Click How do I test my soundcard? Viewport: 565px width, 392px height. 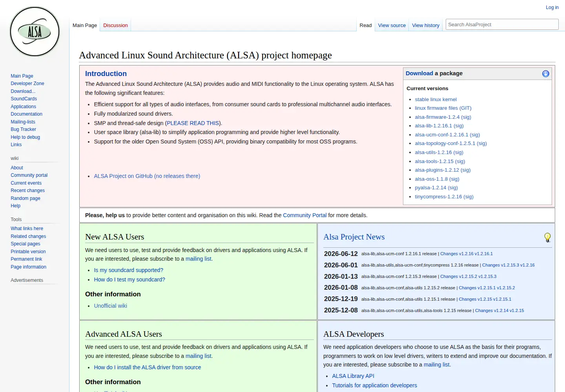(129, 279)
